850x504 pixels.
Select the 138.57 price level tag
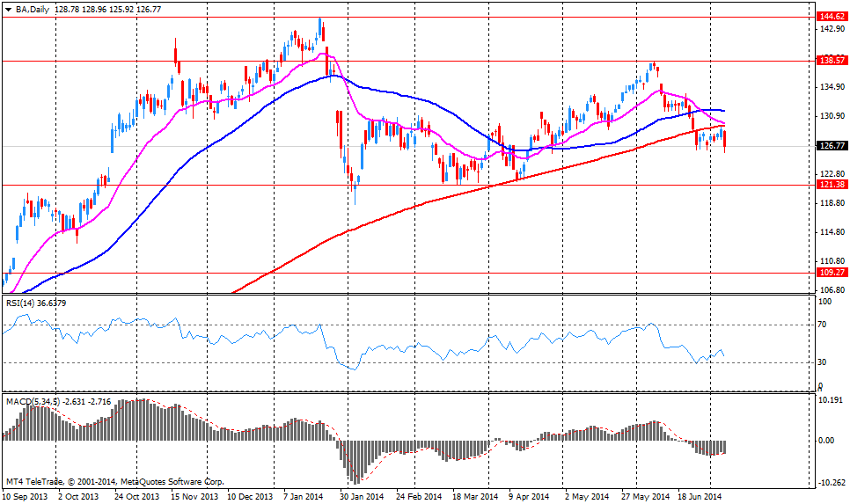point(831,61)
